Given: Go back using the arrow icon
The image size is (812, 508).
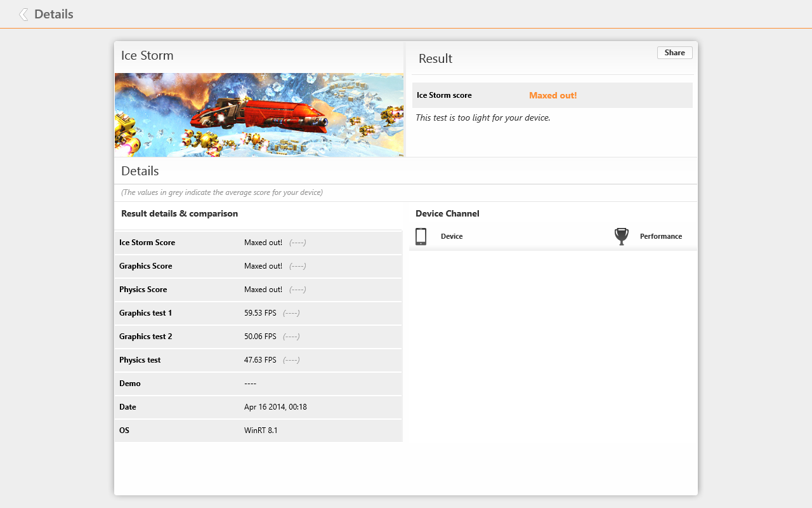Looking at the screenshot, I should (x=23, y=14).
